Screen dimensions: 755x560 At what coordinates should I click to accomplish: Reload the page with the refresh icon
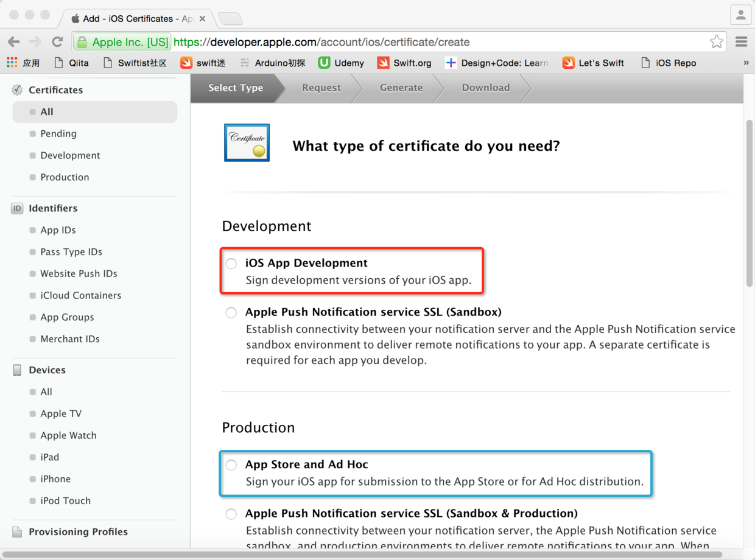tap(57, 42)
